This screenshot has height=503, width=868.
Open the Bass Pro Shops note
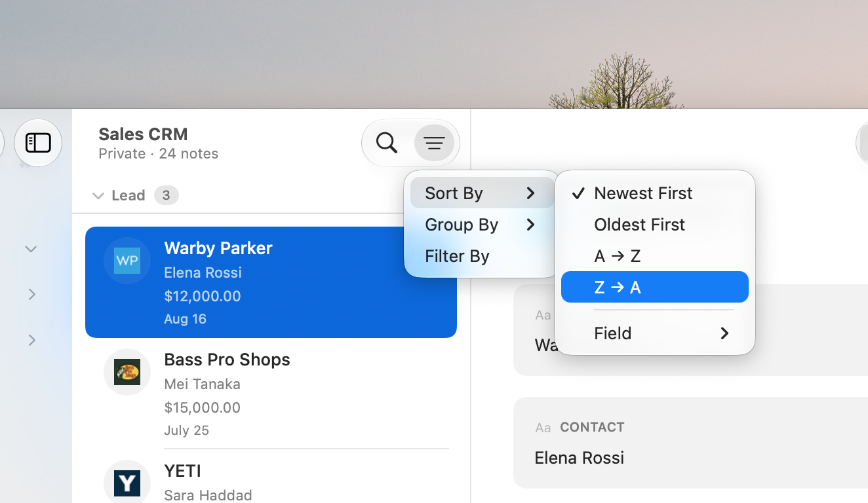pos(271,394)
